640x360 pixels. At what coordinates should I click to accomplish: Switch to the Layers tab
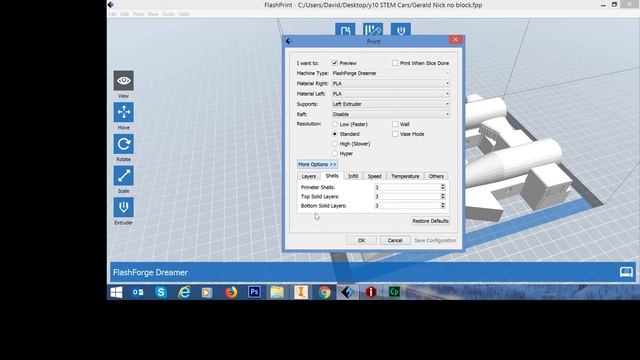(309, 176)
